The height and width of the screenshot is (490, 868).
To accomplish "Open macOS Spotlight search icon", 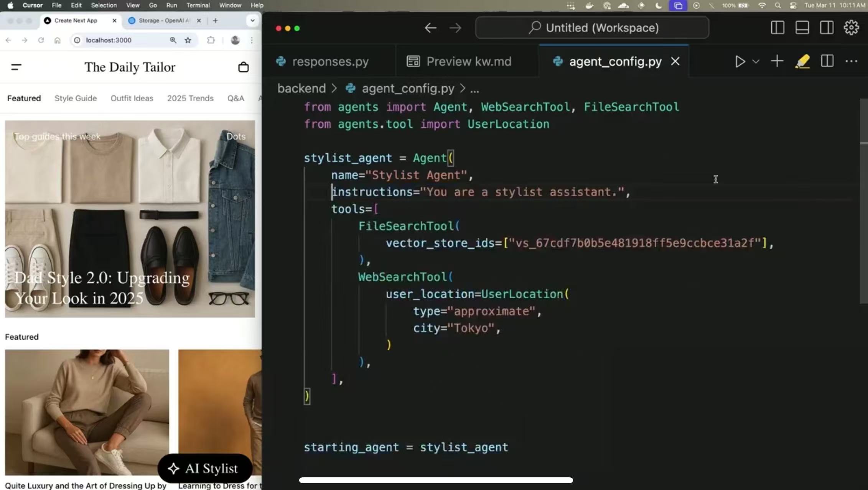I will pos(777,5).
